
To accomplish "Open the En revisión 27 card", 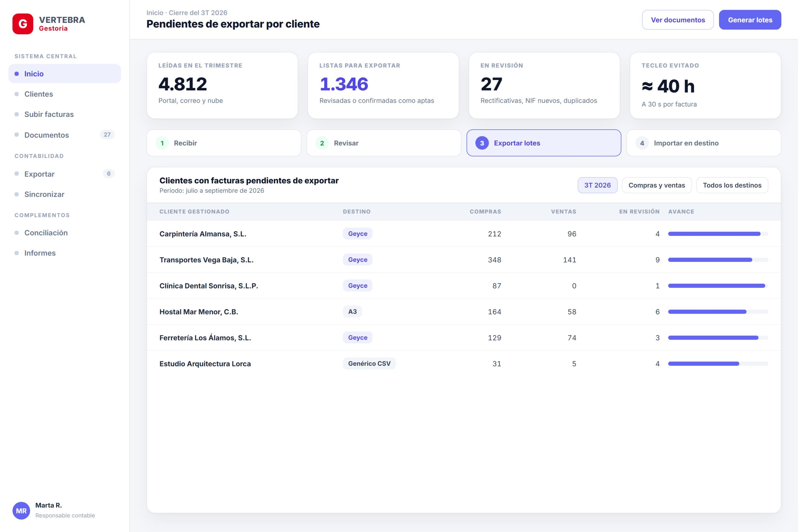I will pos(544,86).
